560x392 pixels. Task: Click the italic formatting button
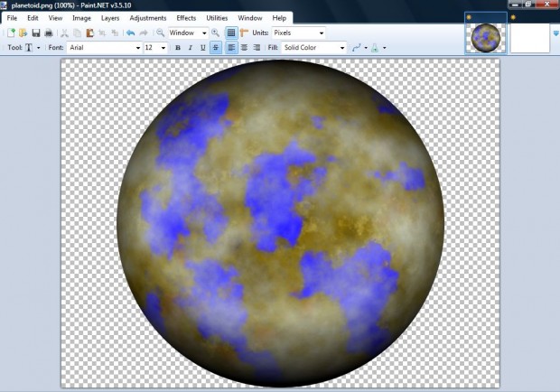(x=191, y=47)
